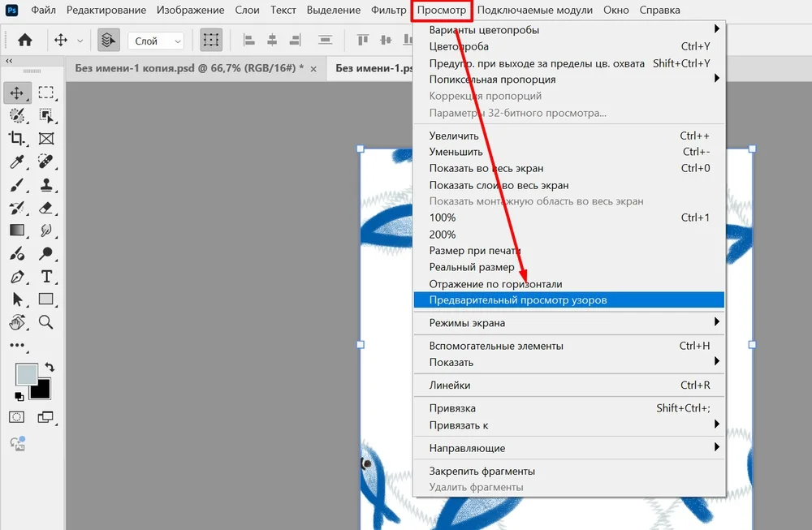Pick the Clone Stamp tool
This screenshot has height=530, width=812.
click(46, 184)
